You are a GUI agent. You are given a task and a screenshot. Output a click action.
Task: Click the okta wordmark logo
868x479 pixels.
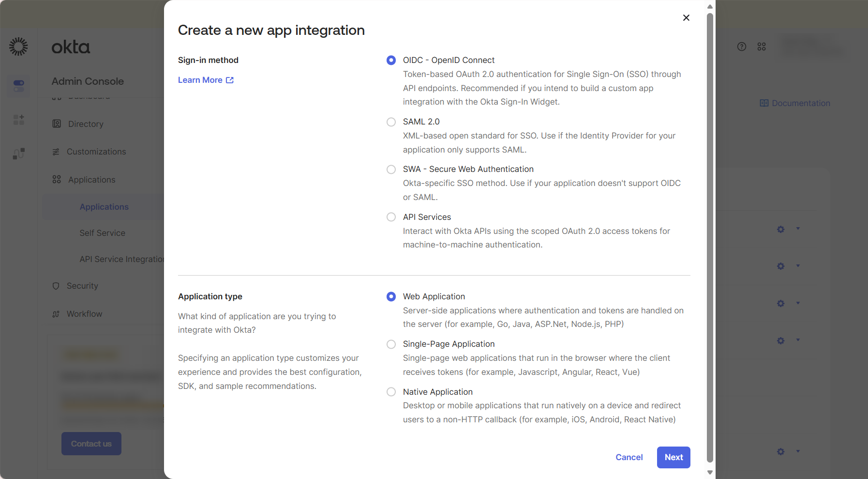coord(71,47)
